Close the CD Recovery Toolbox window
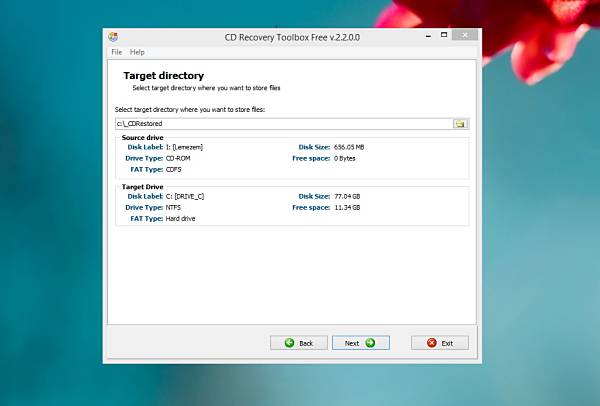The width and height of the screenshot is (600, 406). [x=465, y=35]
